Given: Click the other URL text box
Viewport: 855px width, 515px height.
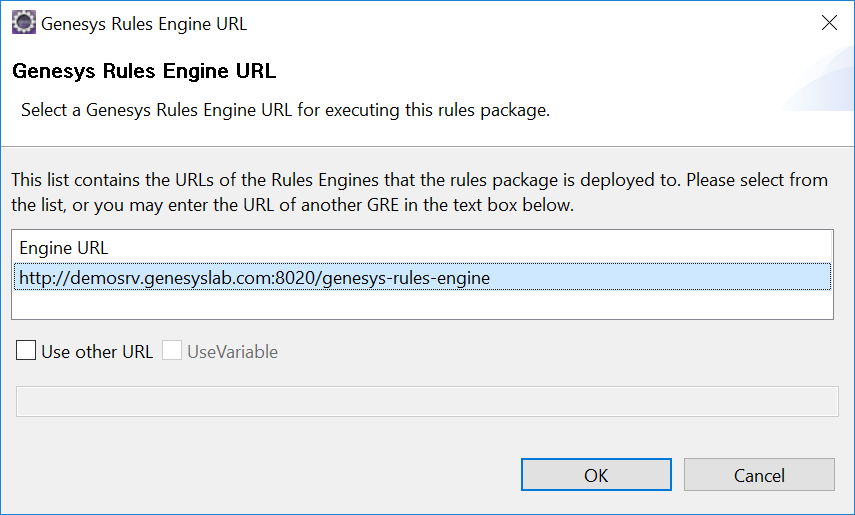Looking at the screenshot, I should tap(427, 401).
